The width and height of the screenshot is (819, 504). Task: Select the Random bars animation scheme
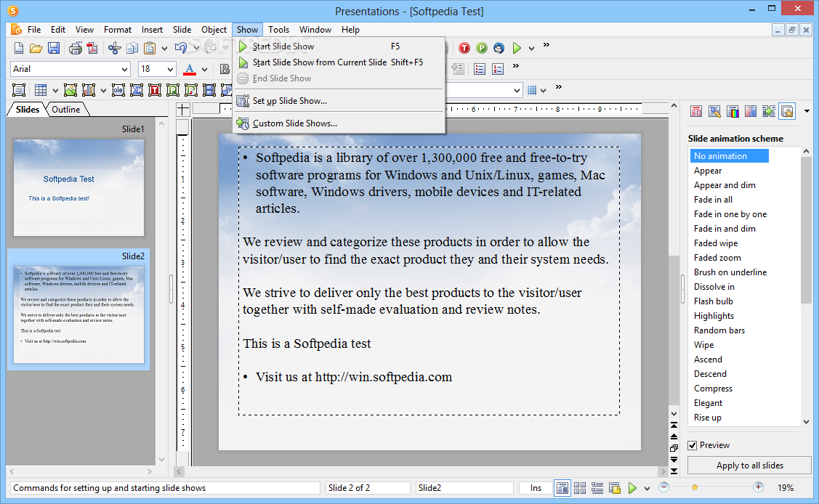coord(719,330)
